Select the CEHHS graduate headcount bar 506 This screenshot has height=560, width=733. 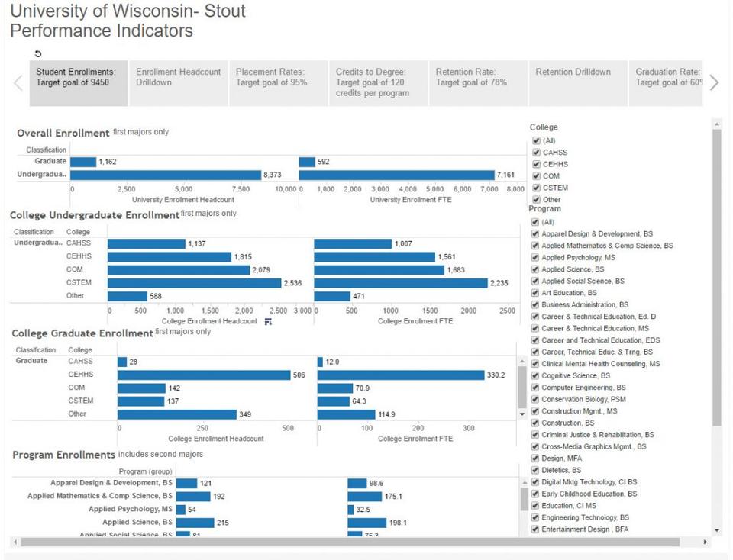(205, 375)
